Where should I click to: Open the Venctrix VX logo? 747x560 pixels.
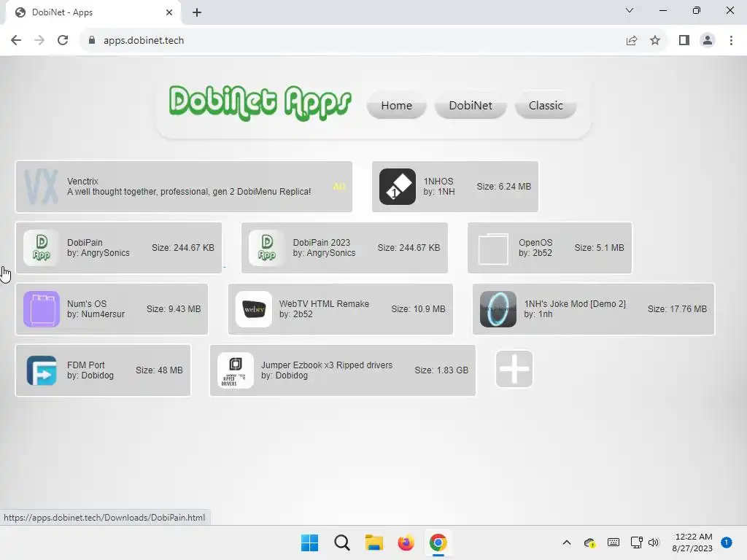(x=42, y=187)
